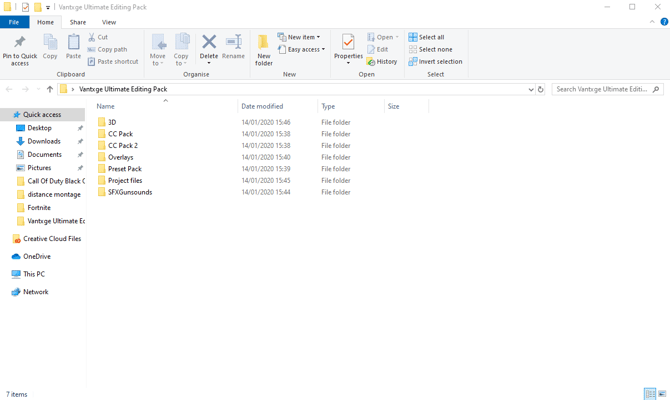Viewport: 670px width, 400px height.
Task: Open Easy access dropdown
Action: [301, 50]
